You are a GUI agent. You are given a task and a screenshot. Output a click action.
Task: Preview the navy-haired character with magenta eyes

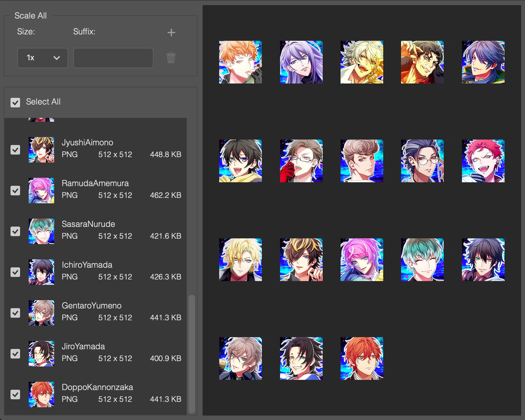(483, 62)
